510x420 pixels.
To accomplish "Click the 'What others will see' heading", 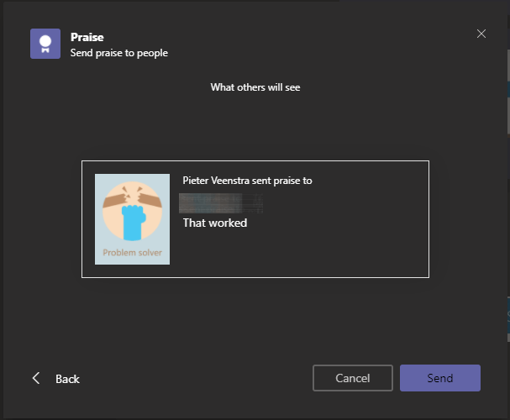I will click(x=255, y=87).
